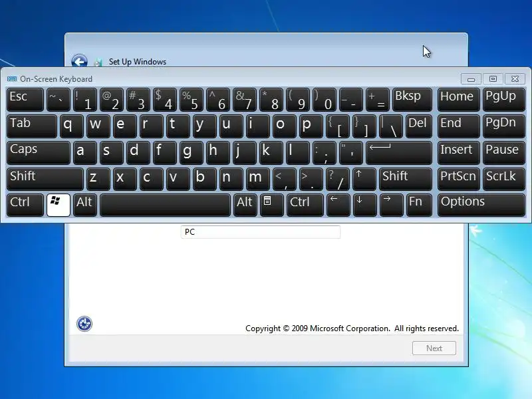Click the comma less-than key
The image size is (532, 399).
285,179
